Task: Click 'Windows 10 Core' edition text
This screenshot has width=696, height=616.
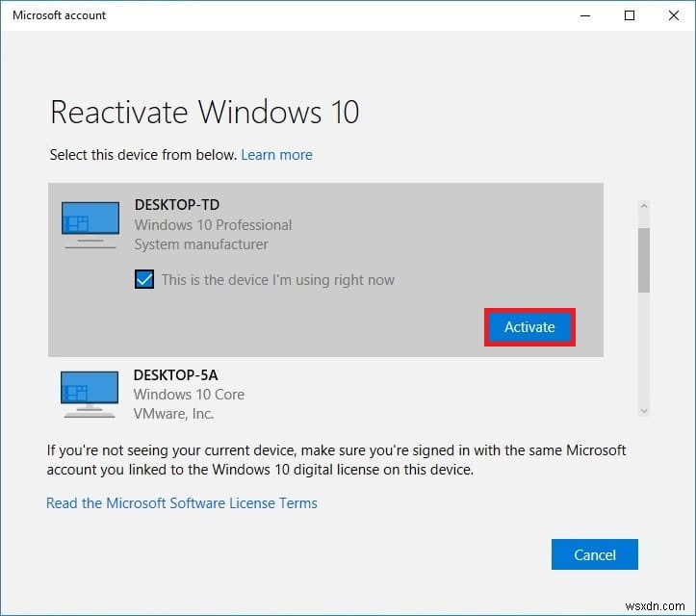Action: (189, 395)
